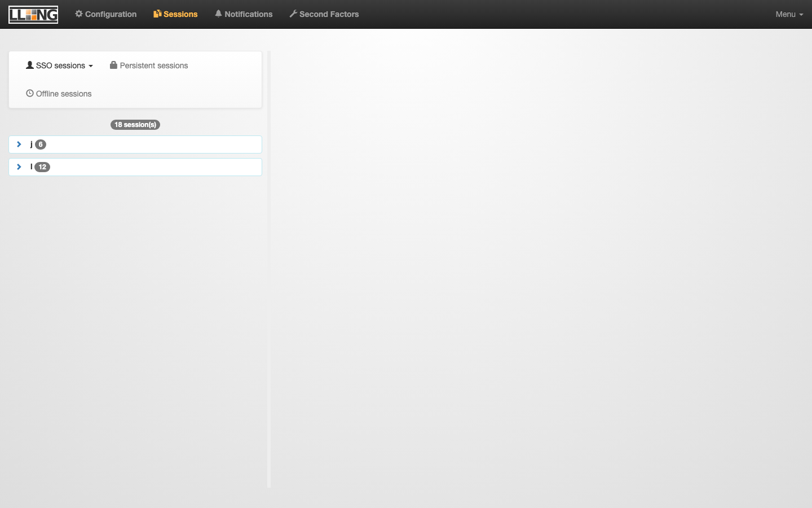Click the user icon beside SSO sessions
The image size is (812, 508).
click(30, 65)
